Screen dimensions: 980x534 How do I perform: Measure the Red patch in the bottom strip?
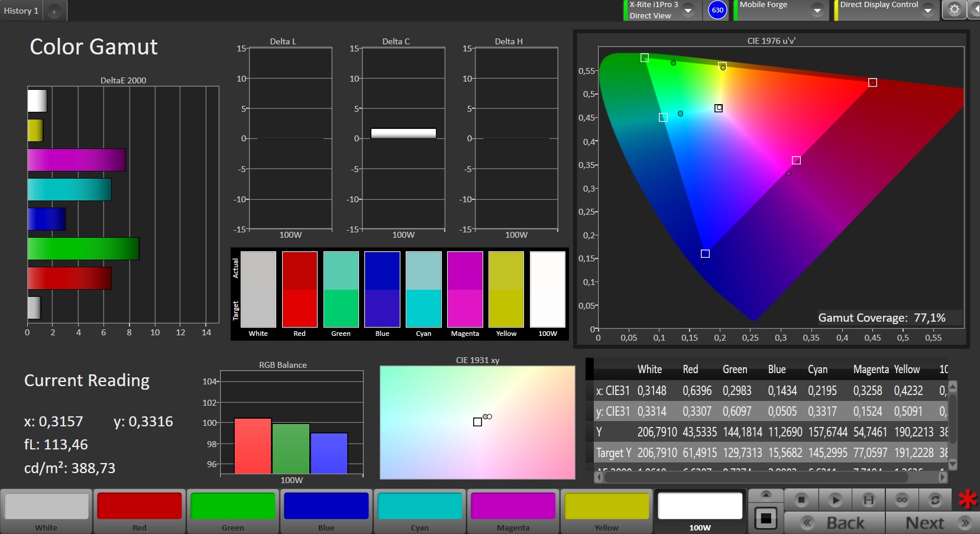[140, 512]
